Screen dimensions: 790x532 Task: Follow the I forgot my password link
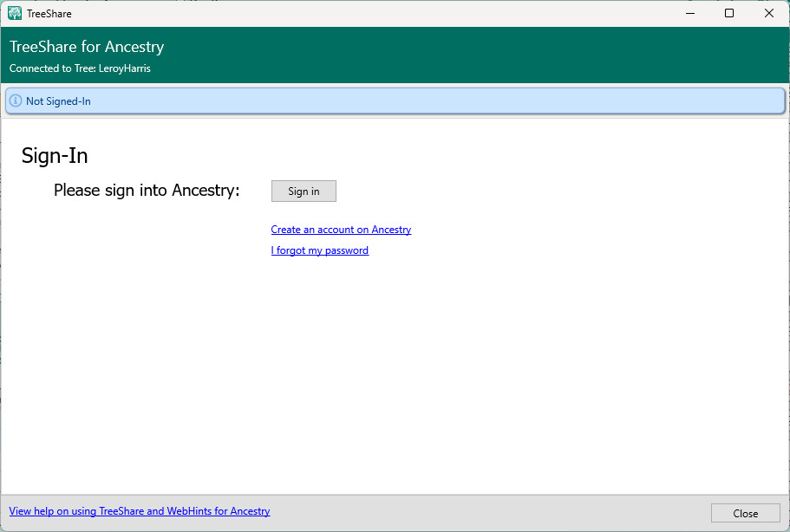click(x=319, y=250)
